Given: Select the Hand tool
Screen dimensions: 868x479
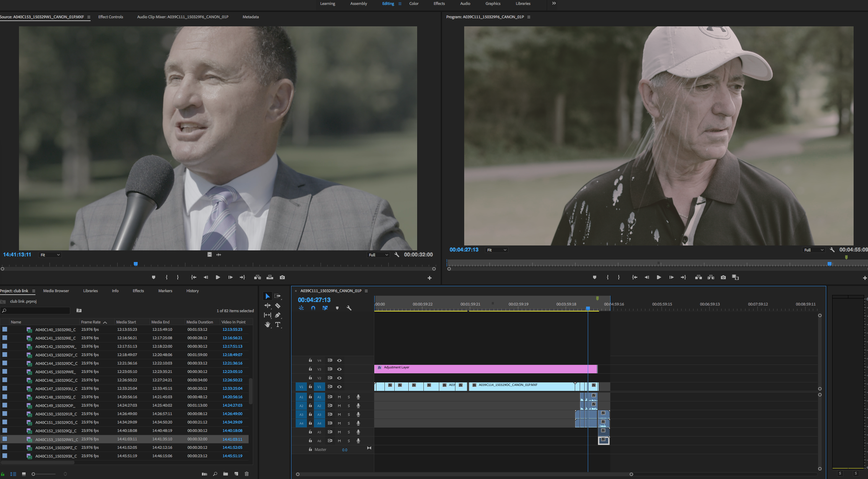Looking at the screenshot, I should coord(268,324).
